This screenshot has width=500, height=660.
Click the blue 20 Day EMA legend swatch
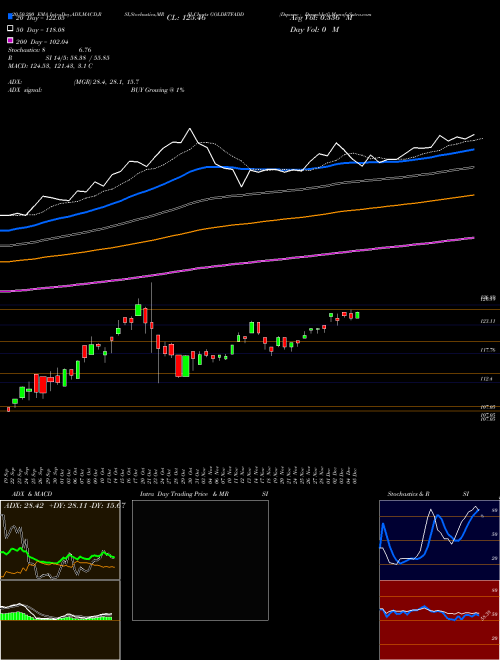[10, 17]
